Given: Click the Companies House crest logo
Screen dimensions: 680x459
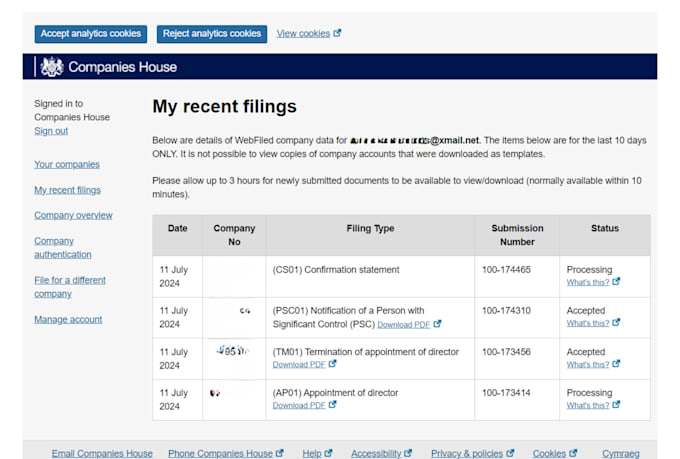Looking at the screenshot, I should pos(52,67).
